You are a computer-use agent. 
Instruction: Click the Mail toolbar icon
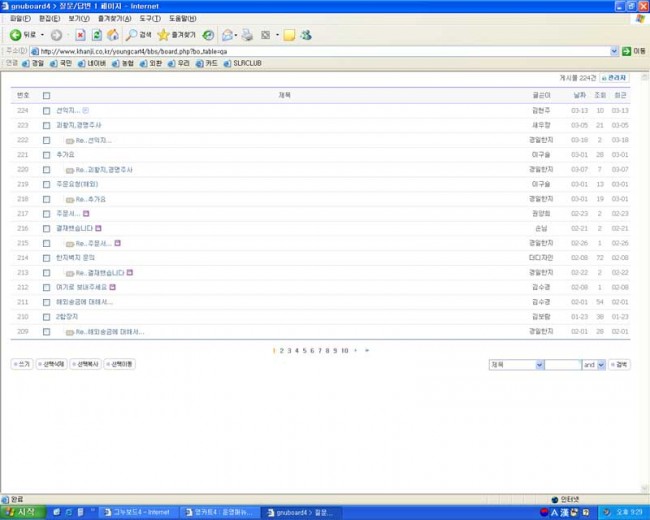tap(229, 35)
